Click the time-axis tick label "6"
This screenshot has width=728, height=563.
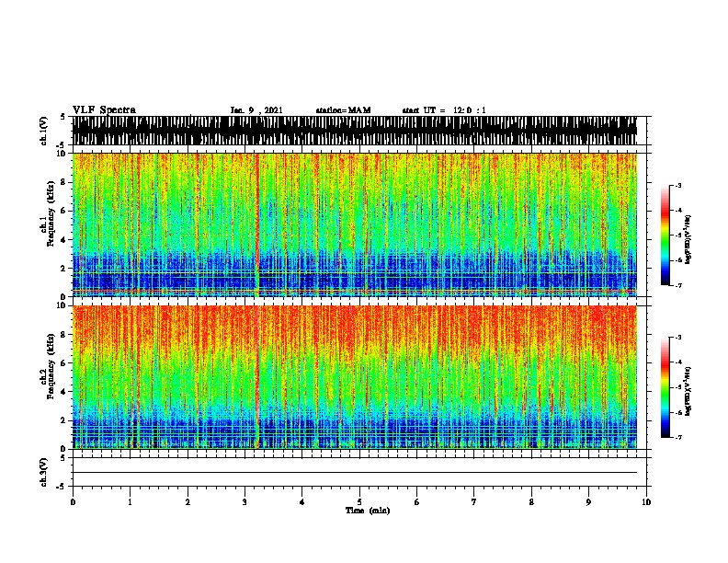[x=417, y=502]
